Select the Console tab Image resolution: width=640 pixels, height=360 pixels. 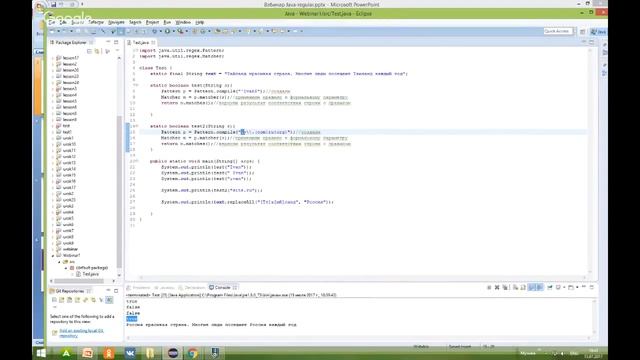coord(223,288)
